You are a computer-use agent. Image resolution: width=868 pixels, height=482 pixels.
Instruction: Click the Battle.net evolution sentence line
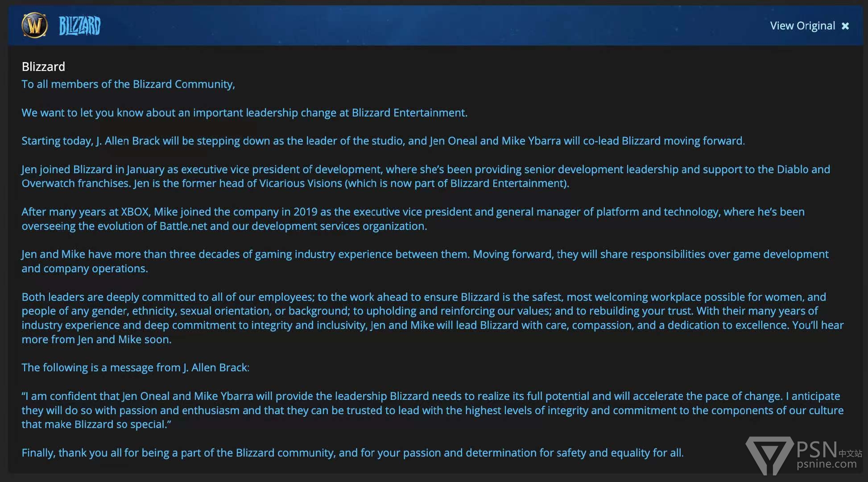[x=224, y=226]
